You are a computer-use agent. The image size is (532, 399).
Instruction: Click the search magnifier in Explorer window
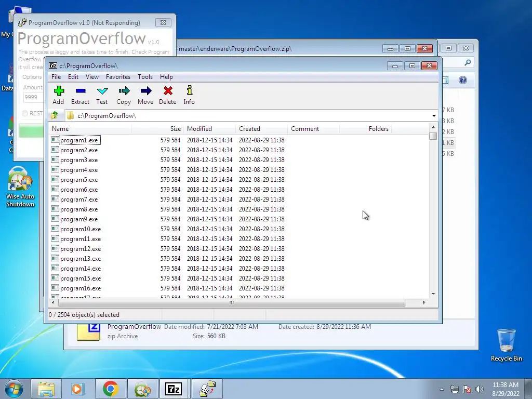click(x=468, y=62)
